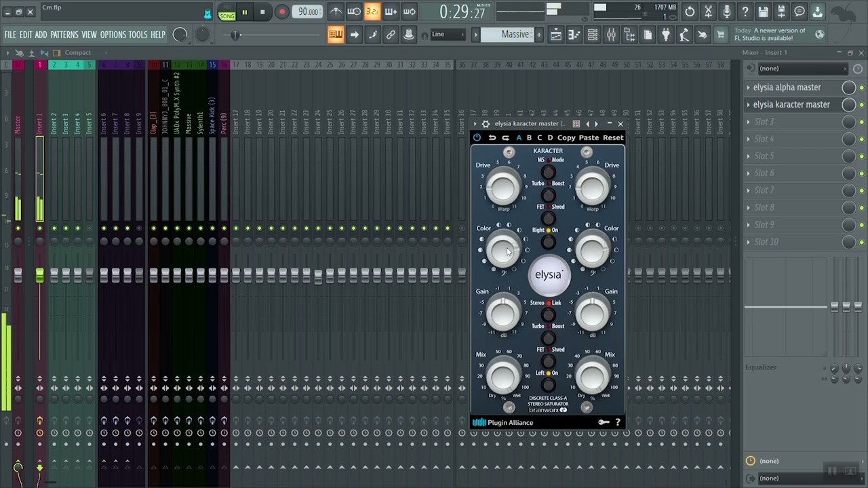
Task: Select next preset arrow in the plugin title bar
Action: (x=597, y=124)
